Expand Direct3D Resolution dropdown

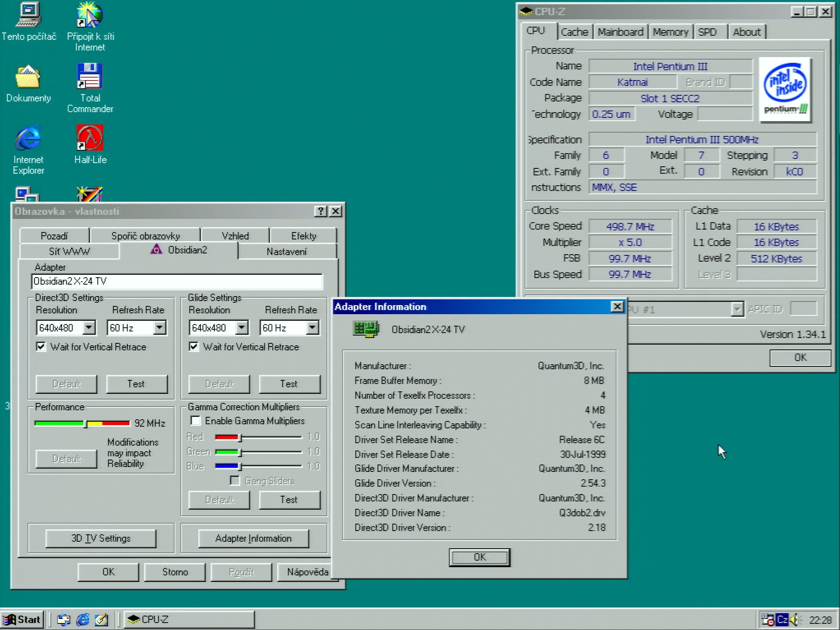tap(89, 328)
